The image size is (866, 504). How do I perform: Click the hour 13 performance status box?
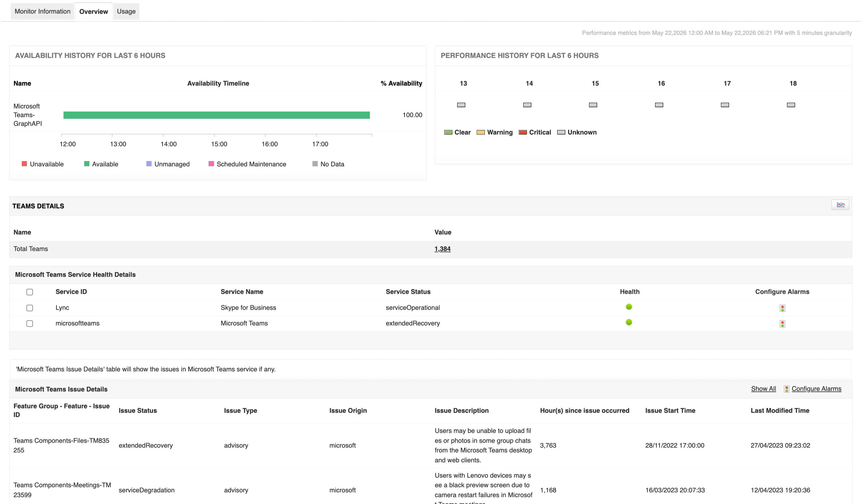pyautogui.click(x=461, y=105)
